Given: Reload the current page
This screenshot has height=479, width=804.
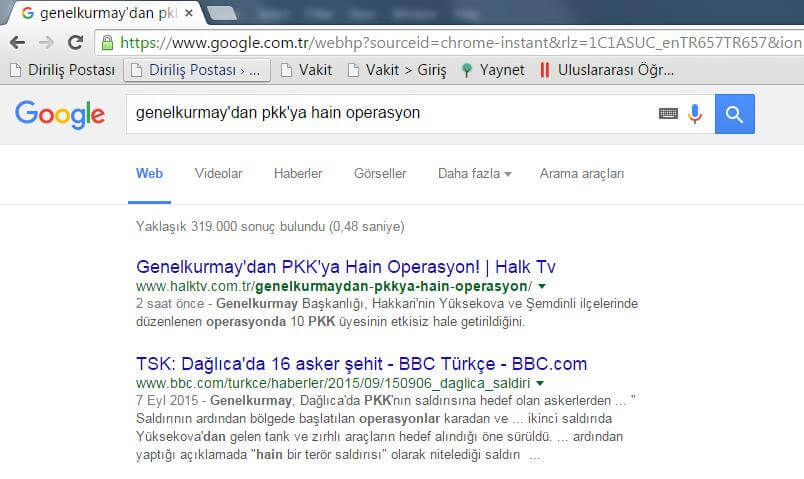Looking at the screenshot, I should [x=75, y=43].
